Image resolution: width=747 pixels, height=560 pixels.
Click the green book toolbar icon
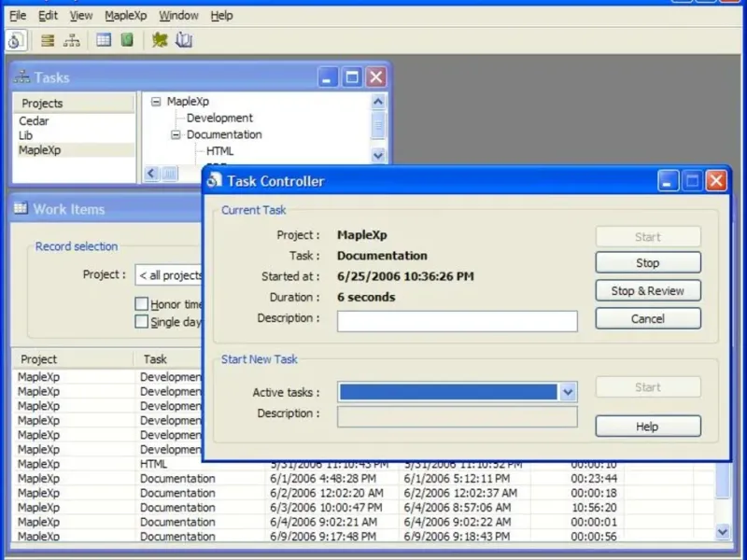[127, 41]
